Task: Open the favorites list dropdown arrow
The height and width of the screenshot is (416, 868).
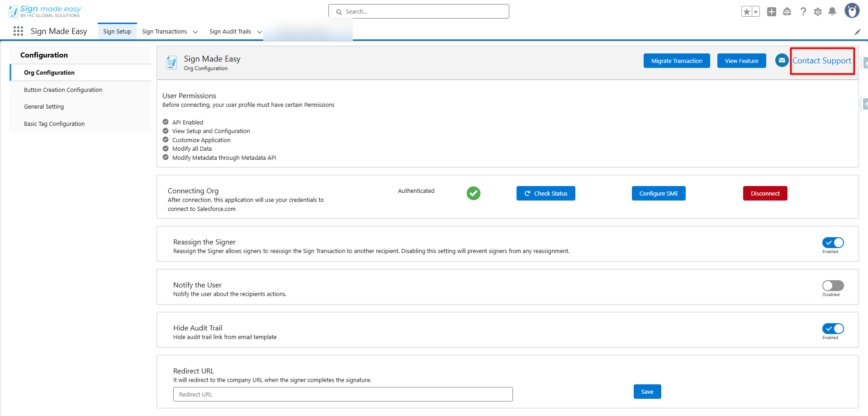Action: [756, 12]
